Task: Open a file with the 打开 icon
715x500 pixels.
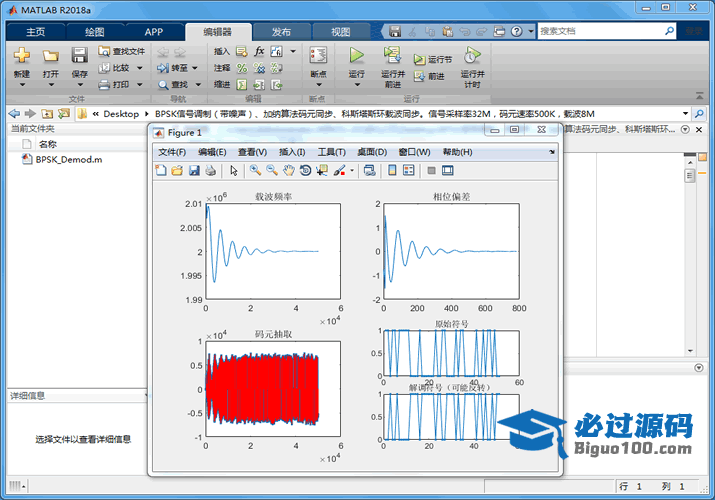Action: click(x=51, y=56)
